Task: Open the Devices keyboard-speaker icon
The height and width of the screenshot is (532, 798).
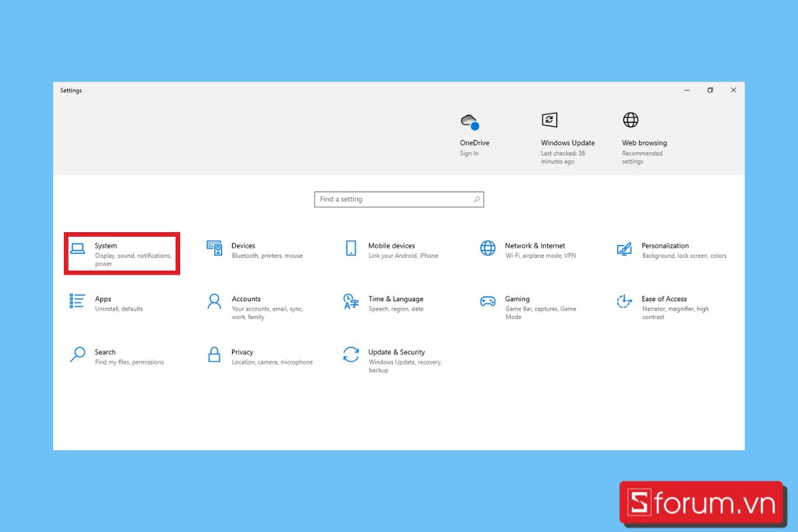Action: 214,248
